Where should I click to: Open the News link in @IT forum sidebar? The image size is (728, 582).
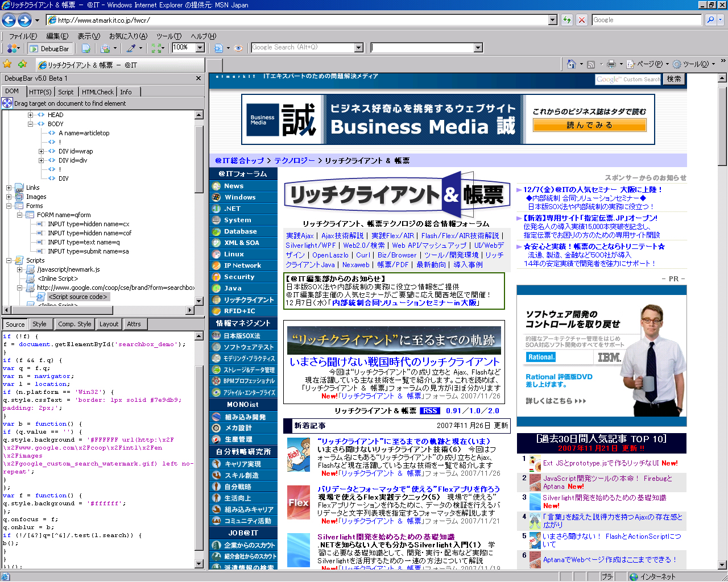pos(234,186)
